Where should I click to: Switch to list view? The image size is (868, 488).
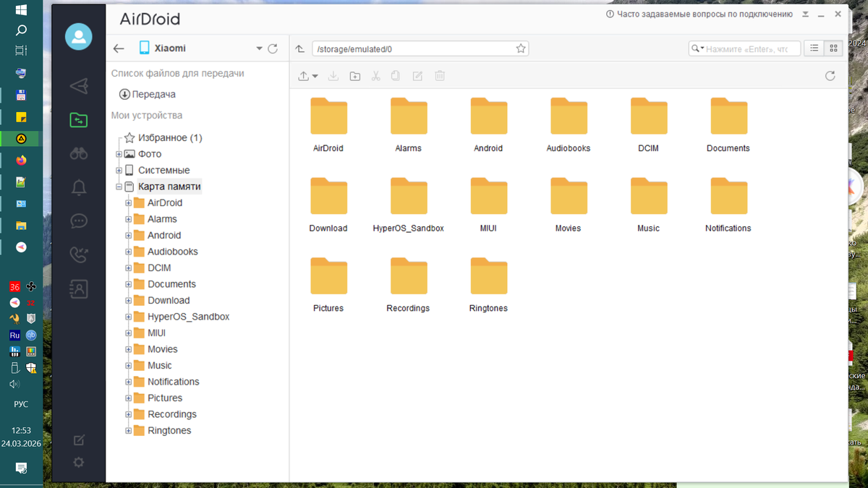point(814,48)
